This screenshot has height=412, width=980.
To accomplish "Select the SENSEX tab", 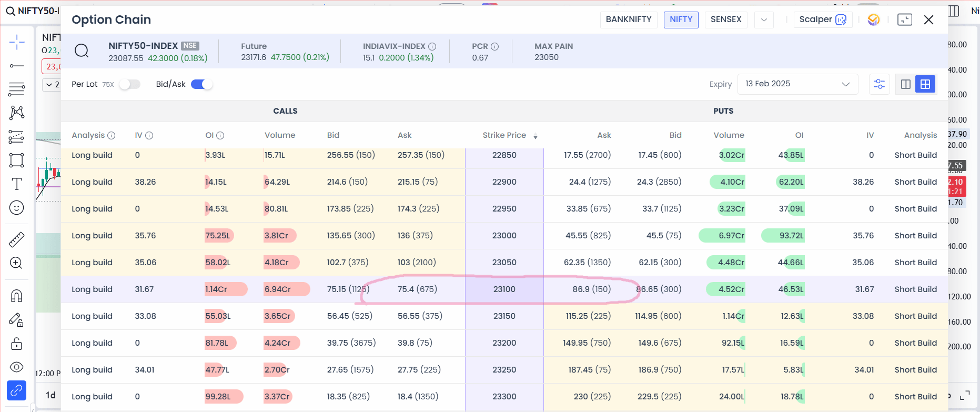I will 726,19.
